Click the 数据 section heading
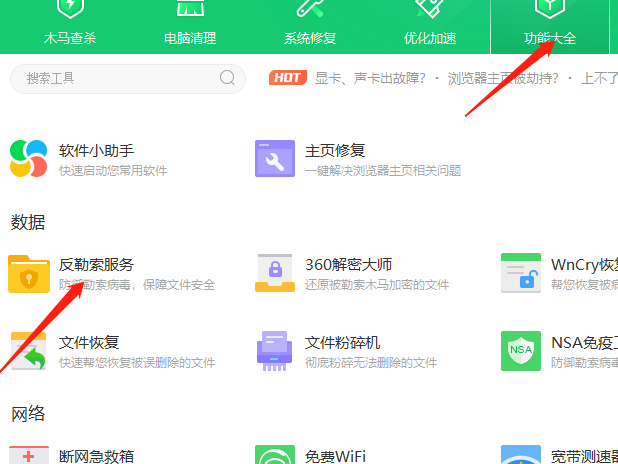The width and height of the screenshot is (618, 464). pos(28,222)
